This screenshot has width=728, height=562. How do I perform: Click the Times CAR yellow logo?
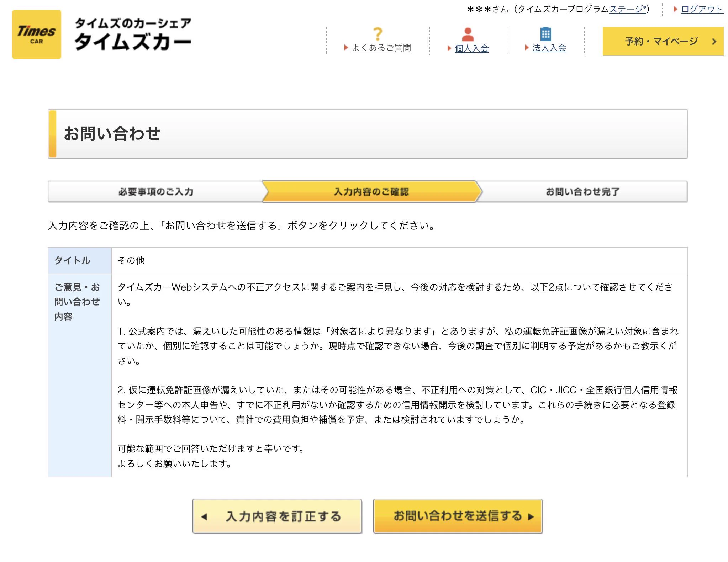tap(37, 35)
